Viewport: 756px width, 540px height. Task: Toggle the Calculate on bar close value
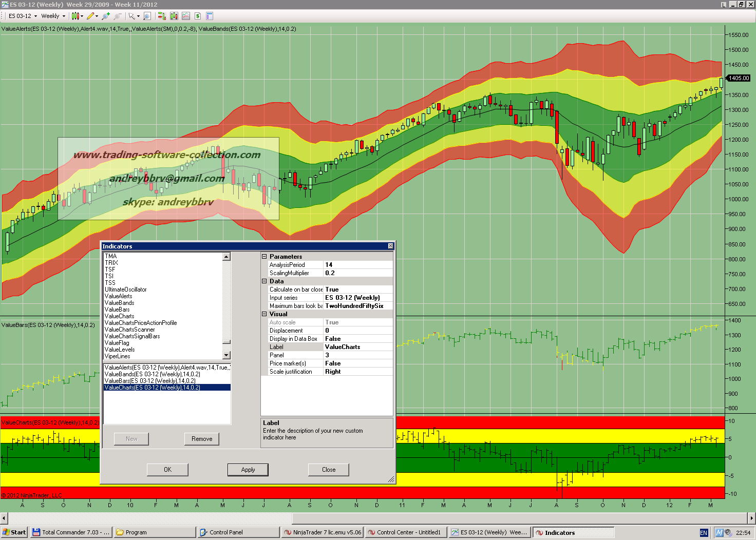(x=358, y=290)
